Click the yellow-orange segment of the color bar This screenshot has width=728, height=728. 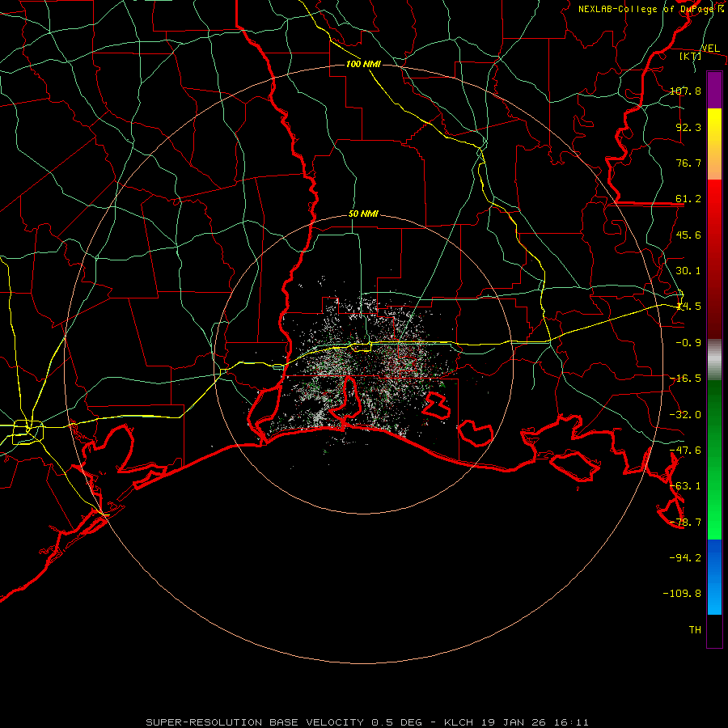[714, 144]
